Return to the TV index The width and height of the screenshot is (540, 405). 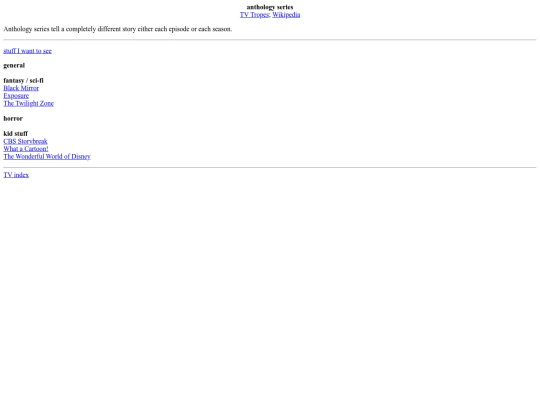pyautogui.click(x=16, y=175)
